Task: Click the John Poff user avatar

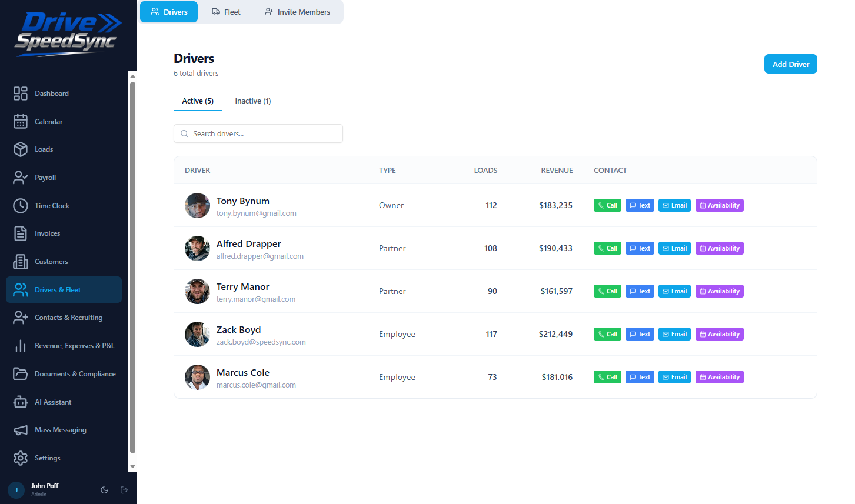Action: pyautogui.click(x=16, y=490)
